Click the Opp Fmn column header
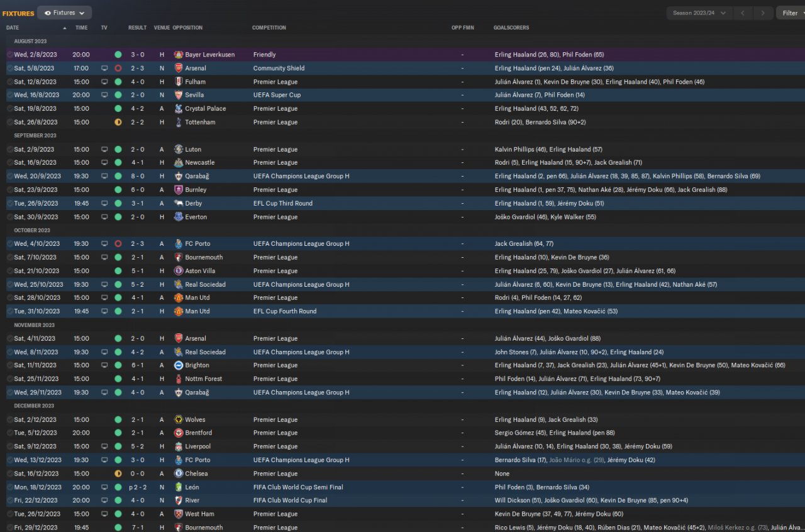805x532 pixels. (462, 28)
